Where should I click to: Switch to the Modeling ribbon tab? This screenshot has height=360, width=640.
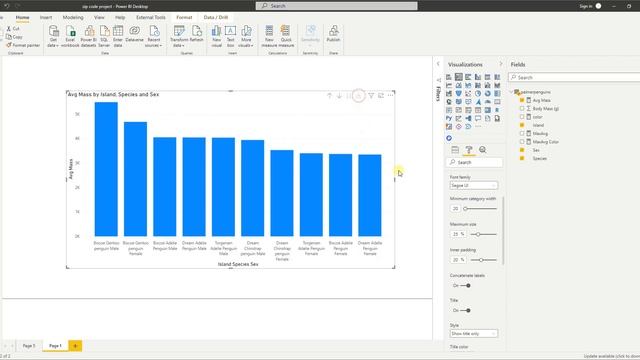click(73, 18)
